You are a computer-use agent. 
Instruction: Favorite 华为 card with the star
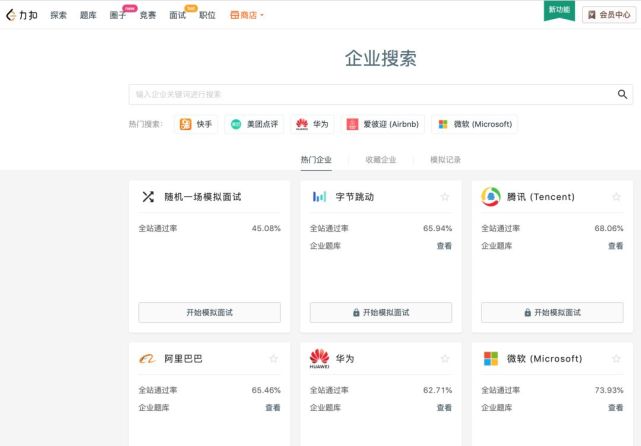[445, 359]
